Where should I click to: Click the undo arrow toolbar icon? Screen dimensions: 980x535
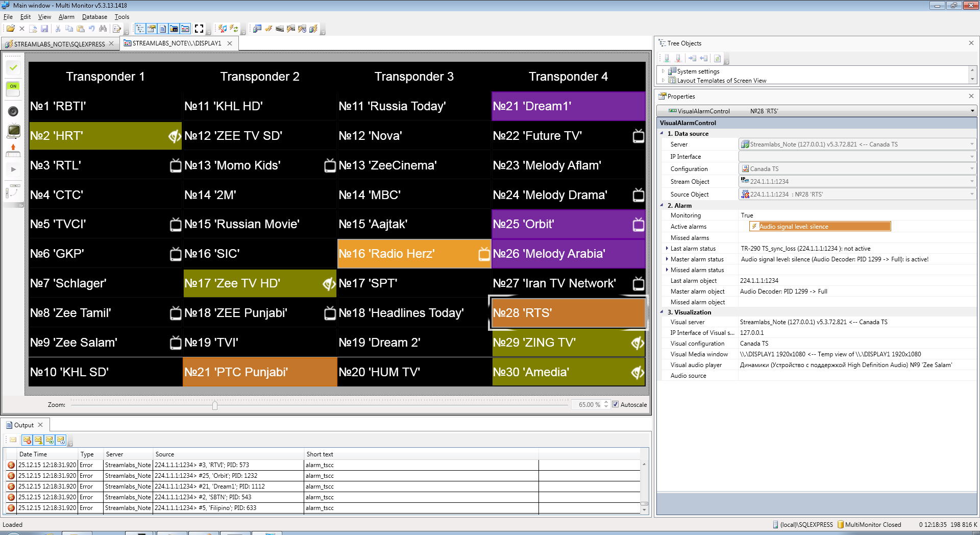click(91, 29)
